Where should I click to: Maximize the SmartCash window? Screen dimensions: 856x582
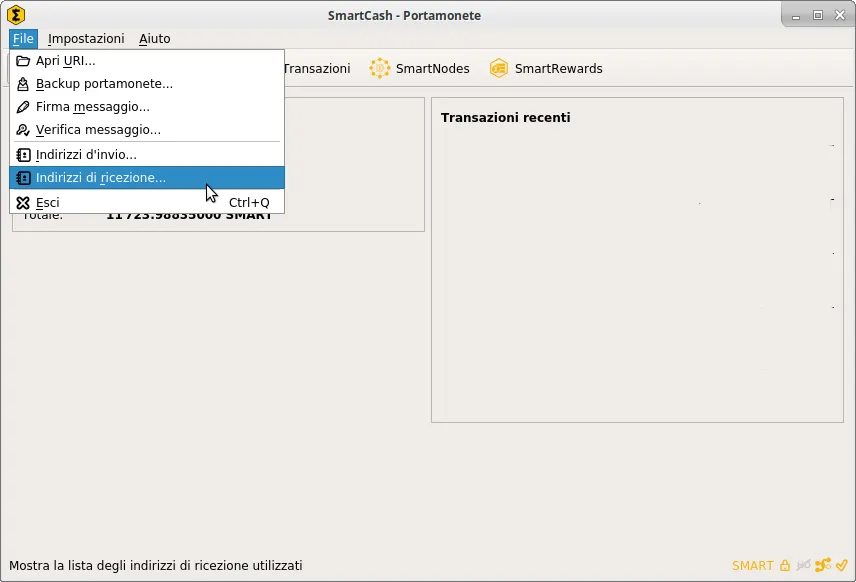pos(818,15)
